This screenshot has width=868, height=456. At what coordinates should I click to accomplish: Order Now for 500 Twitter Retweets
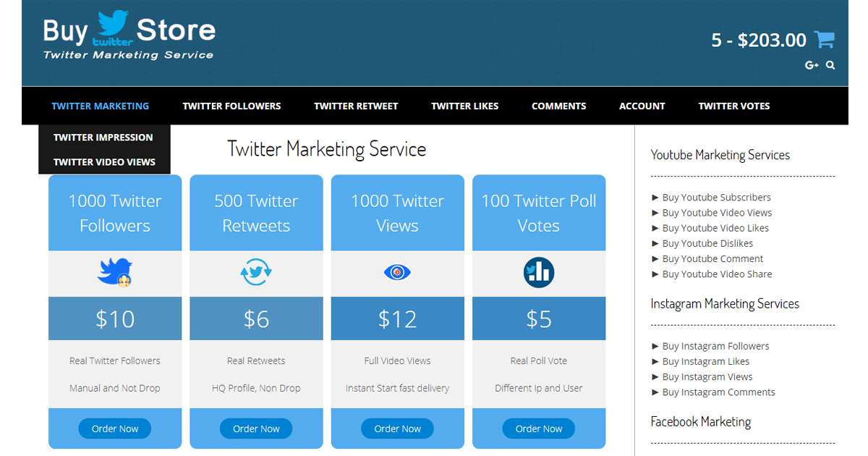(x=256, y=428)
